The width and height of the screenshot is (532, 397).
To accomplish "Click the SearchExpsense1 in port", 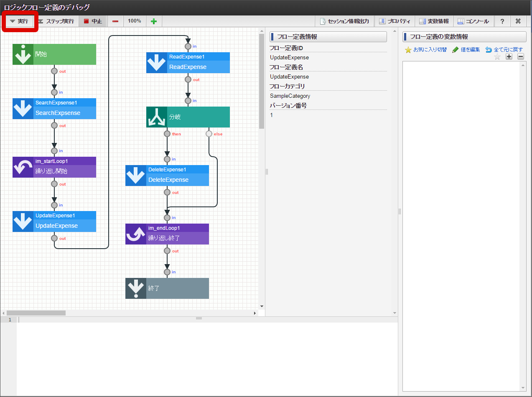I will (54, 92).
